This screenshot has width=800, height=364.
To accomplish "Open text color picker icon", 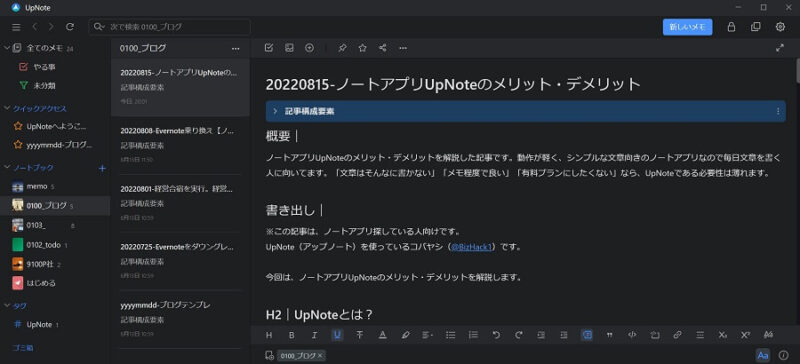I will [x=383, y=335].
